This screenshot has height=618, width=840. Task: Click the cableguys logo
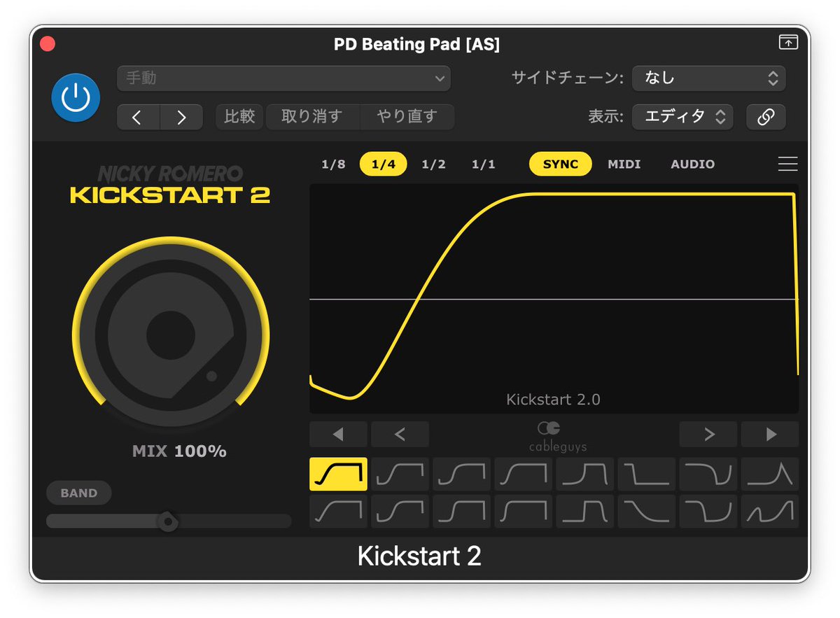coord(557,437)
